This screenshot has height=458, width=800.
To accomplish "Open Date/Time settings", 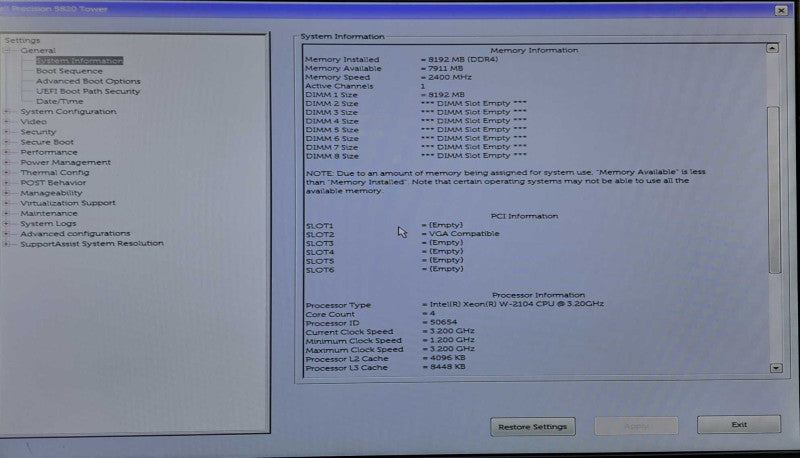I will tap(59, 101).
